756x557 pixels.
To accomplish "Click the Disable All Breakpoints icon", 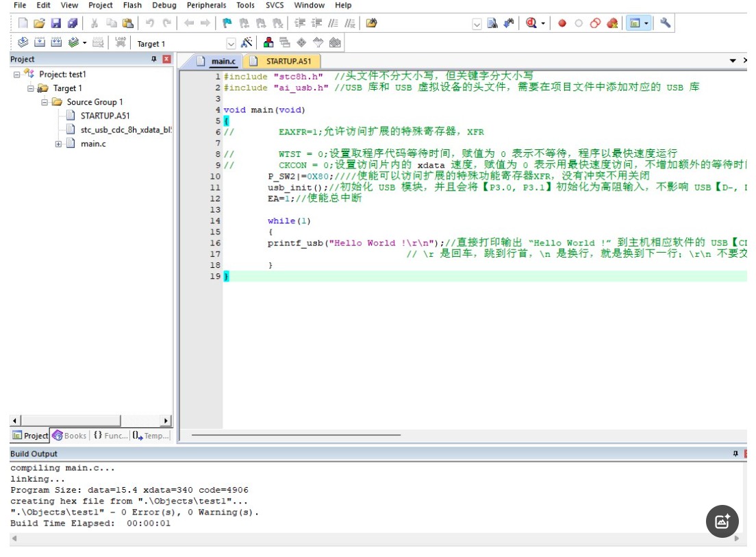I will coord(596,23).
